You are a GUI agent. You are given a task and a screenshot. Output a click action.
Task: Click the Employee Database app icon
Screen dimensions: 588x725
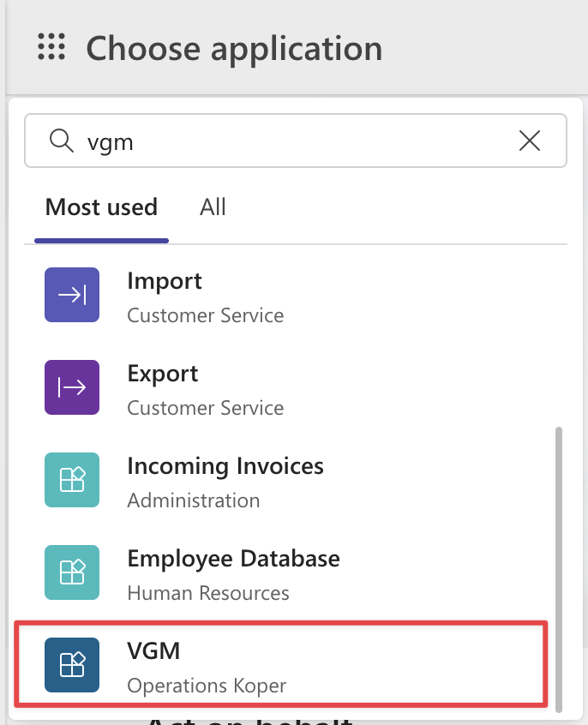pos(72,572)
